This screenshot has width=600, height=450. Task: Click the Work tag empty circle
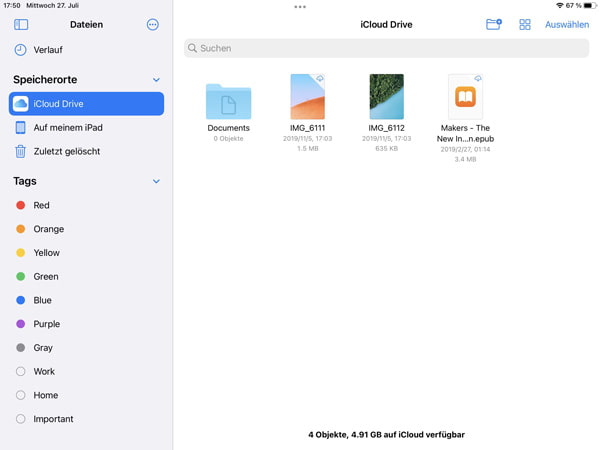tap(21, 371)
